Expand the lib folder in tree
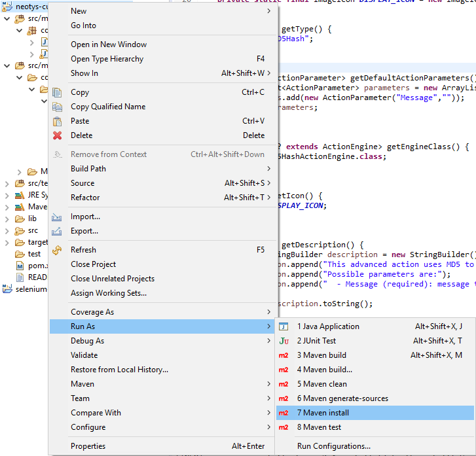This screenshot has width=476, height=456. coord(7,219)
